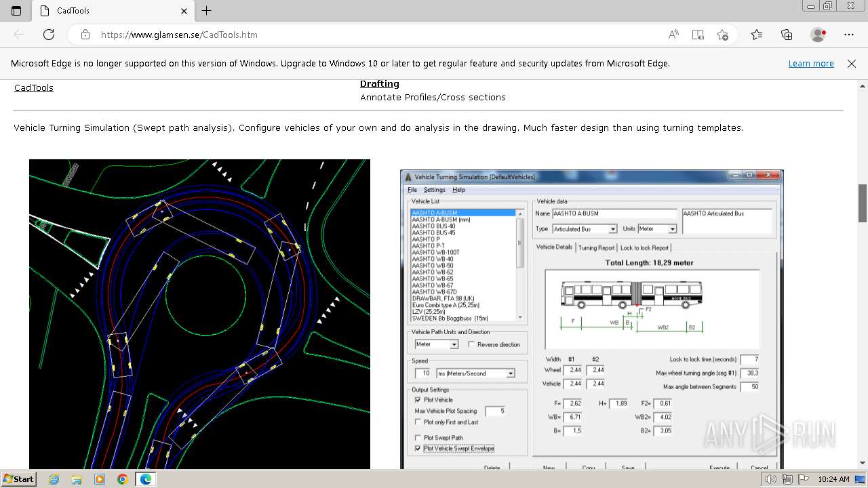Switch to Lock to lock Report tab
868x488 pixels.
click(644, 248)
